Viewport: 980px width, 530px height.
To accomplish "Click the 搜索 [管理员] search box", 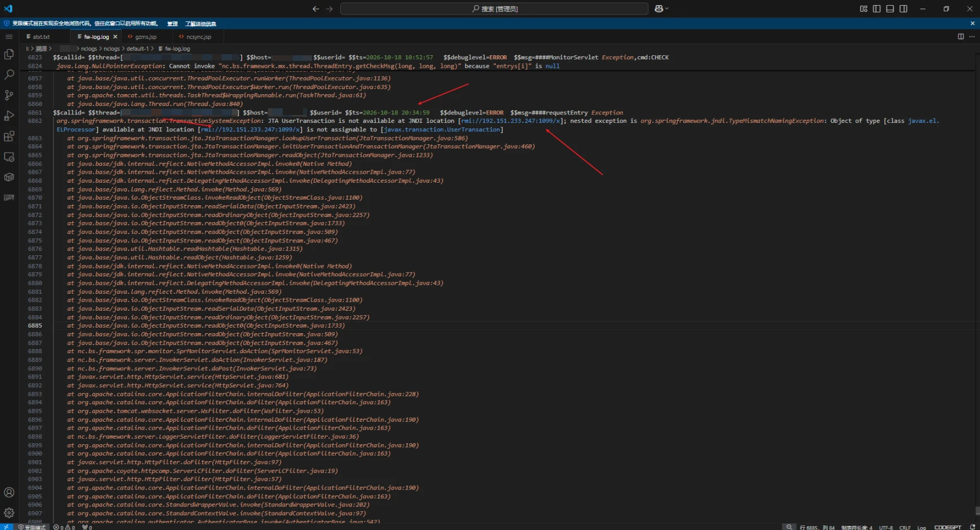I will pos(494,8).
